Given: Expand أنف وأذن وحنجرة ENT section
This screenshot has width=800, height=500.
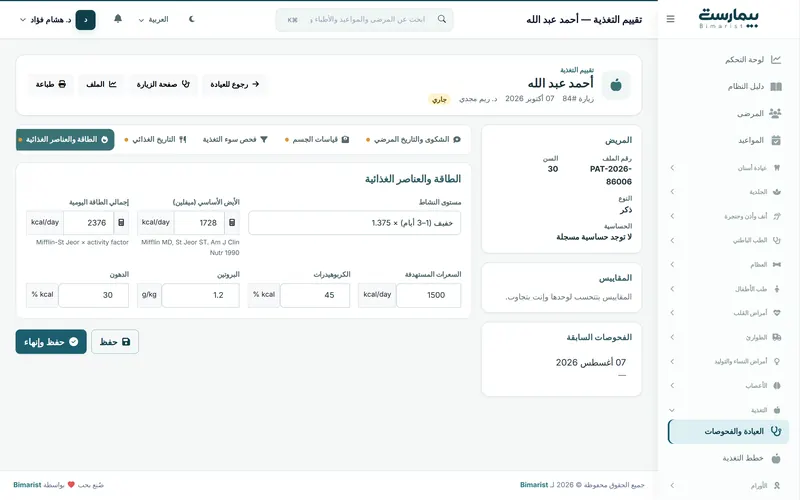Looking at the screenshot, I should (728, 216).
